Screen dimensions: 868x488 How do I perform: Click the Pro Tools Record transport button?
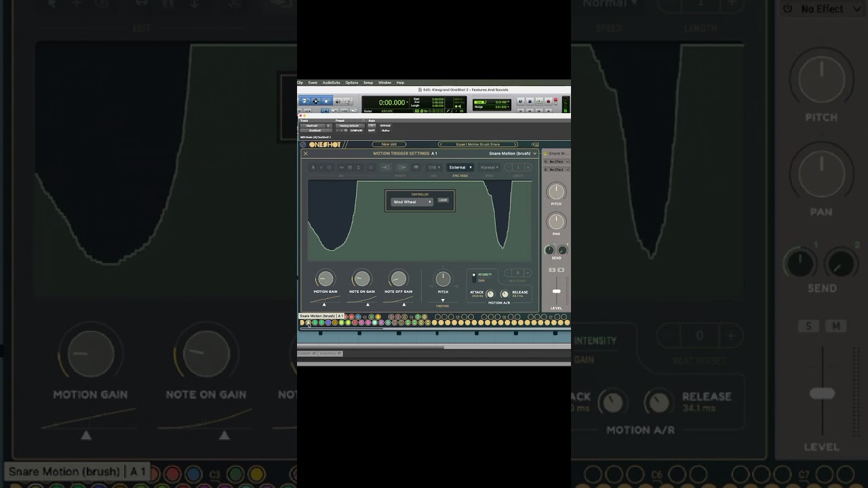tap(549, 102)
